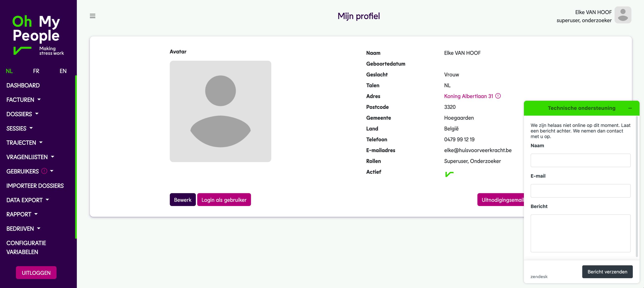Click the green Actief checkmark icon
Viewport: 644px width, 288px height.
click(449, 174)
